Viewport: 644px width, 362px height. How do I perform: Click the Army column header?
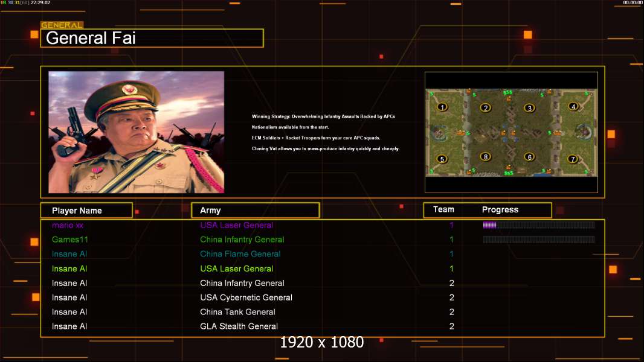[255, 211]
